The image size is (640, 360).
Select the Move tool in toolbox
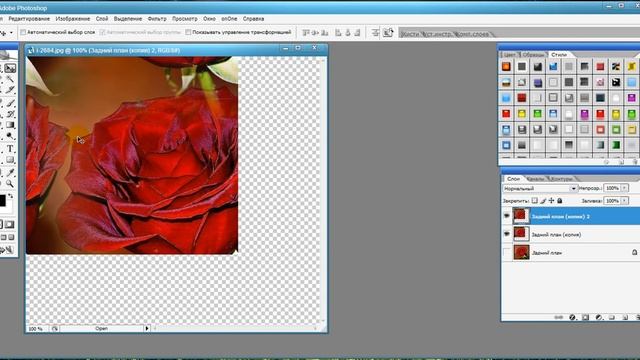(x=10, y=68)
